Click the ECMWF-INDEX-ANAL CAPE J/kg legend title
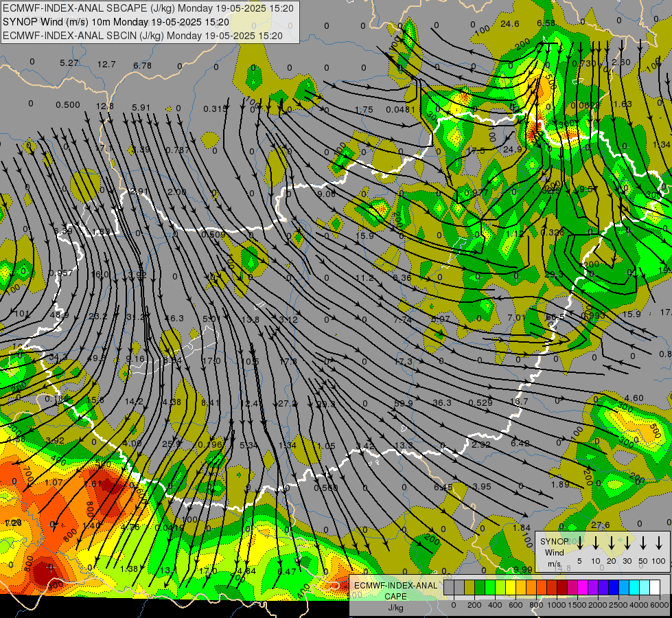The image size is (672, 618). (x=395, y=597)
